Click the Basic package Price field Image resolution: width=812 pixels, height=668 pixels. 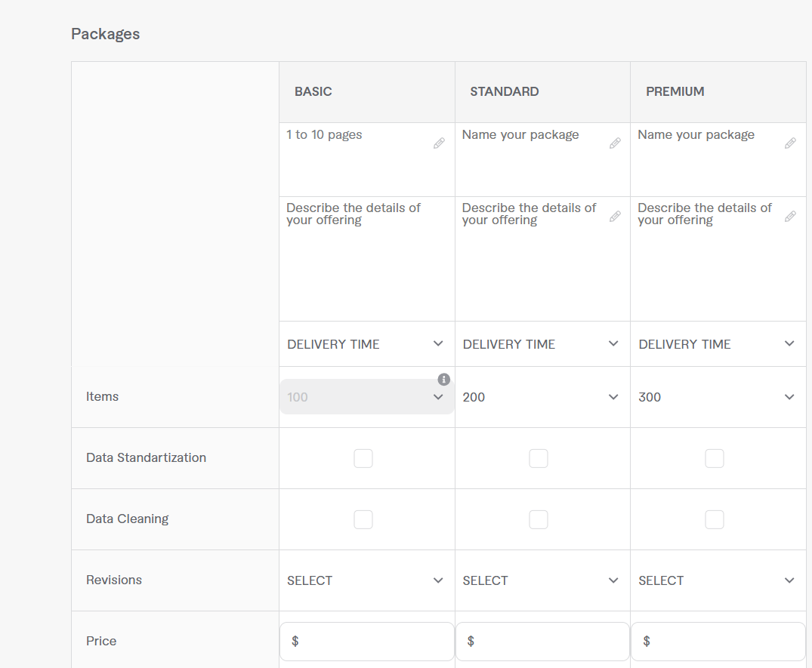(370, 642)
